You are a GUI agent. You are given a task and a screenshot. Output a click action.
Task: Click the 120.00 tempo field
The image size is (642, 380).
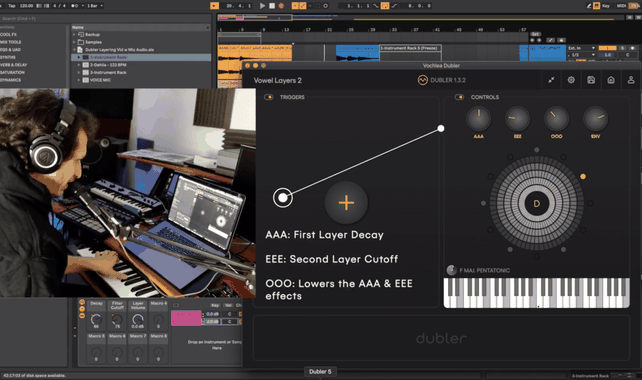(x=26, y=6)
